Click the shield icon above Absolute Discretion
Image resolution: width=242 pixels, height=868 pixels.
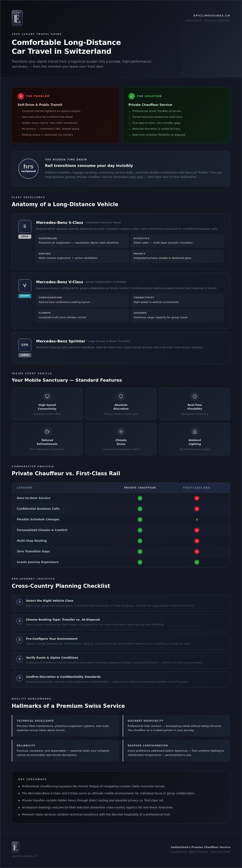pos(121,396)
